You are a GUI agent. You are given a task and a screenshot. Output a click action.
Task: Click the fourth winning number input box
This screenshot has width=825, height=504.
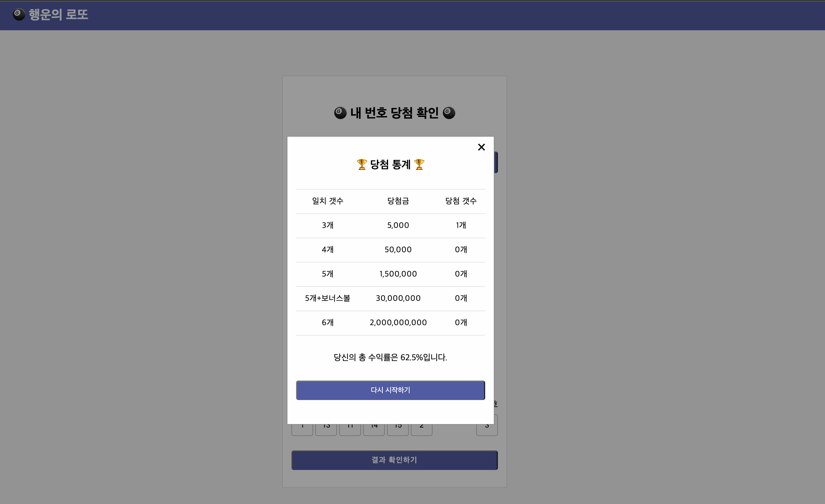(x=374, y=430)
